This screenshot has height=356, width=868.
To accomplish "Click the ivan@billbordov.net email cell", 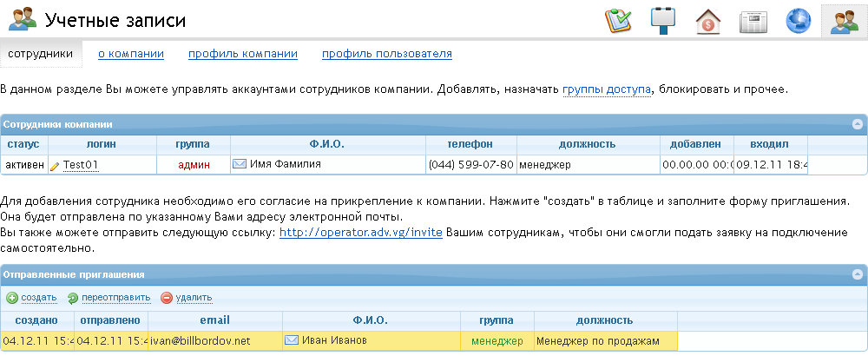I will click(214, 340).
